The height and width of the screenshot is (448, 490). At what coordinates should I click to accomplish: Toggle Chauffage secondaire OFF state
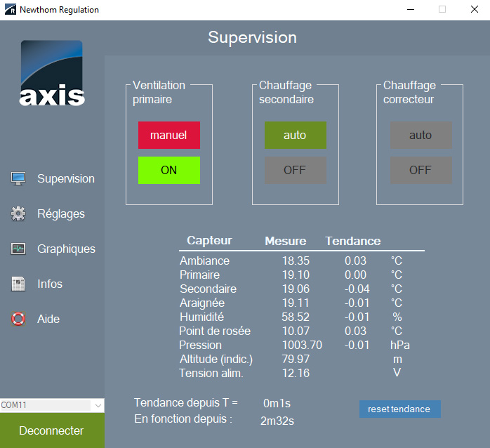(295, 170)
